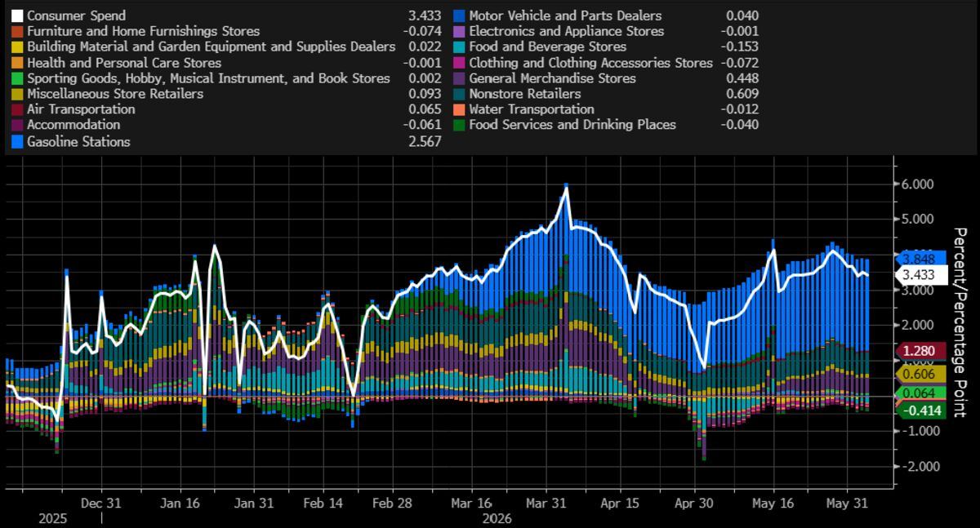
Task: Select Miscellaneous Store Retailers legend label
Action: [x=115, y=94]
